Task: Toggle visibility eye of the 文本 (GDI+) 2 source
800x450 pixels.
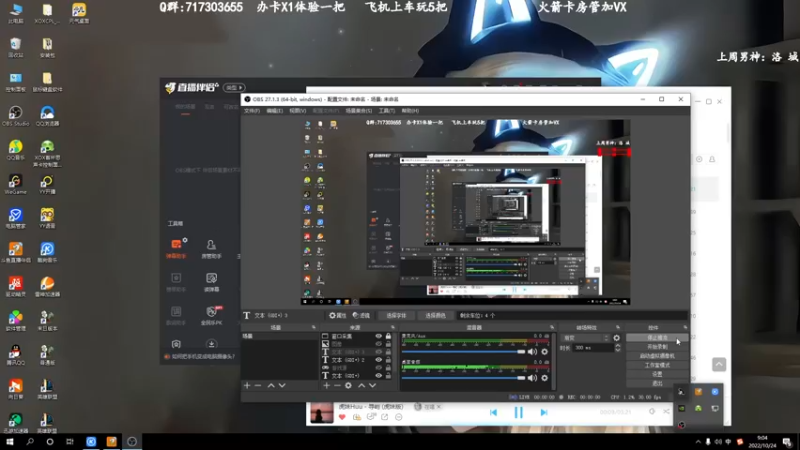Action: pos(379,360)
